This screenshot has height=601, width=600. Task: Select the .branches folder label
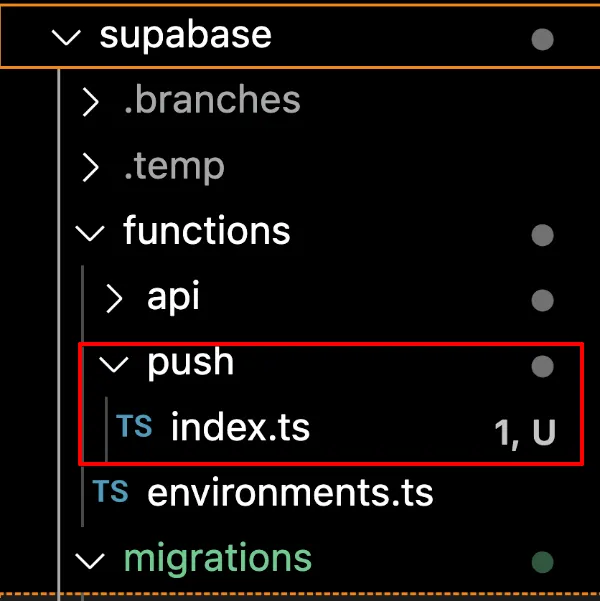coord(211,100)
